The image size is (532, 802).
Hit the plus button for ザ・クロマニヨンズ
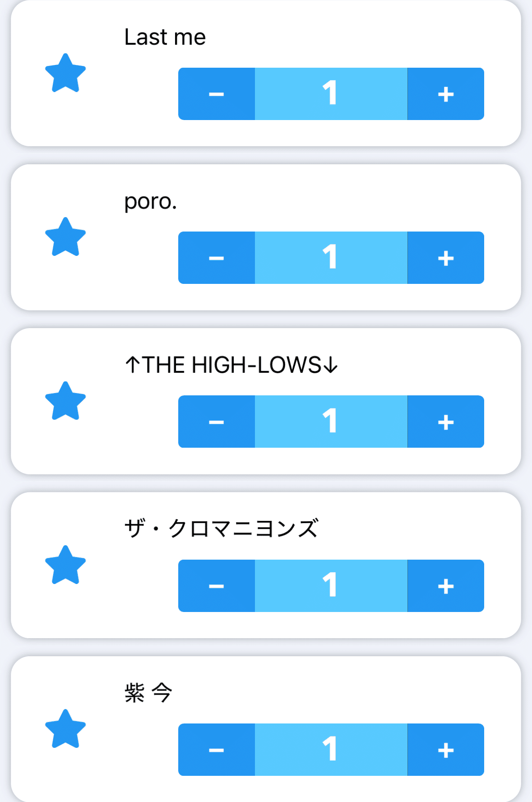tap(445, 586)
